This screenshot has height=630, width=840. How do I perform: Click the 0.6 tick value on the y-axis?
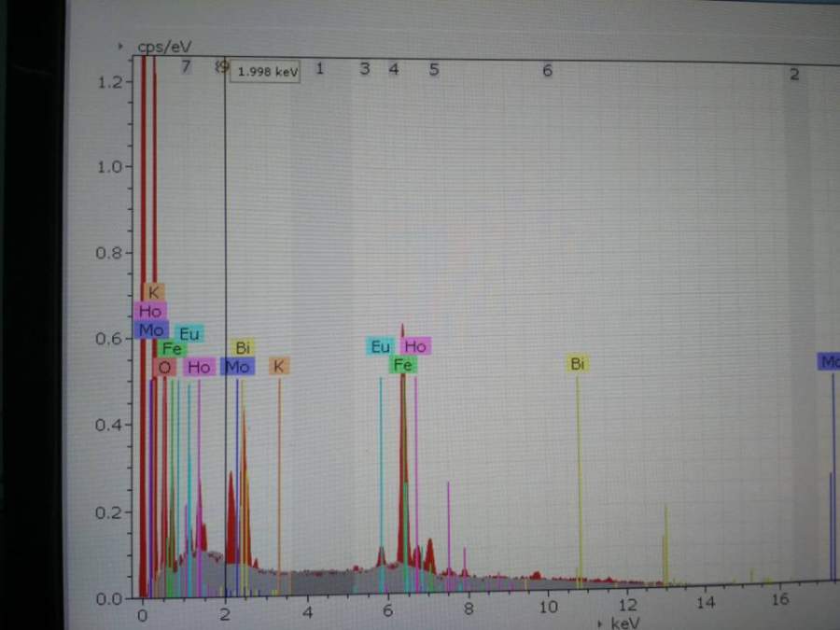[x=109, y=339]
